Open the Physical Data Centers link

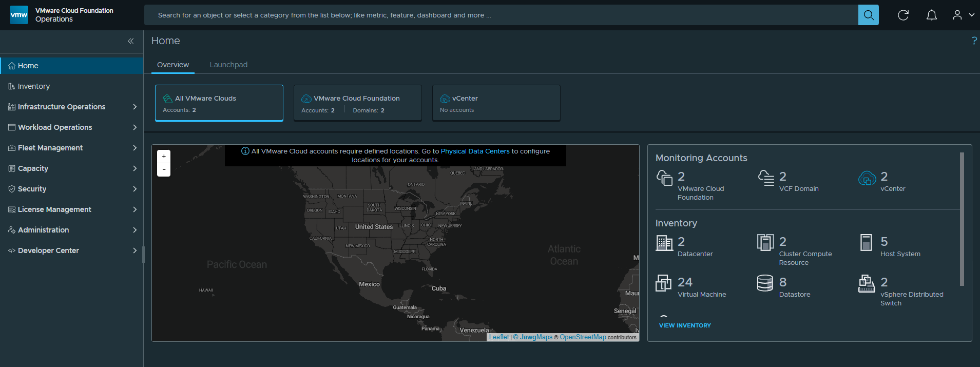point(475,151)
